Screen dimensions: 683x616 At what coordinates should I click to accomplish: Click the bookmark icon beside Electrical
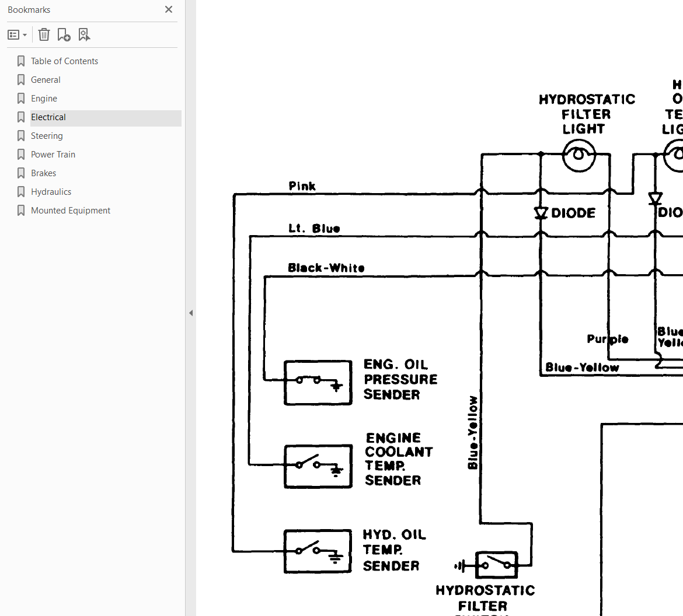click(21, 117)
